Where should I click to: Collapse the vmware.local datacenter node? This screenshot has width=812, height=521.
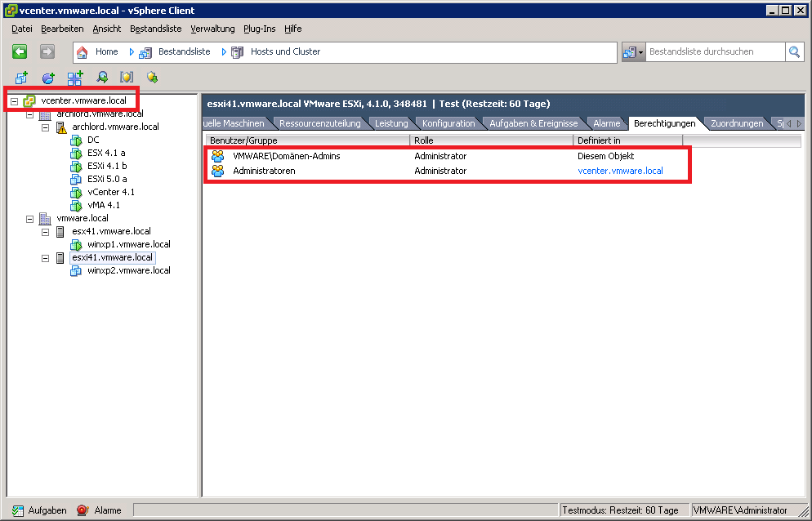[30, 218]
